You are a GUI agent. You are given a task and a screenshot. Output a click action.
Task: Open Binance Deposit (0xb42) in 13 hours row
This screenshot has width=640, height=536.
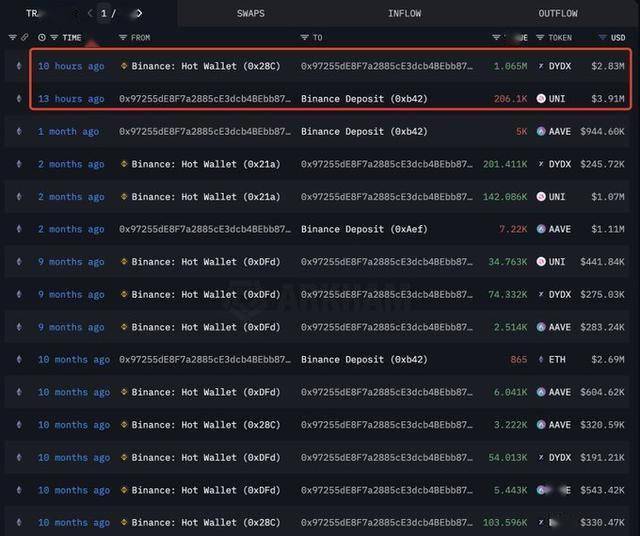(x=364, y=99)
